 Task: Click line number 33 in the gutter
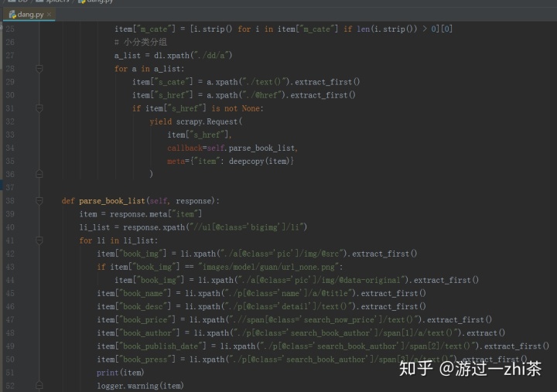click(x=10, y=135)
